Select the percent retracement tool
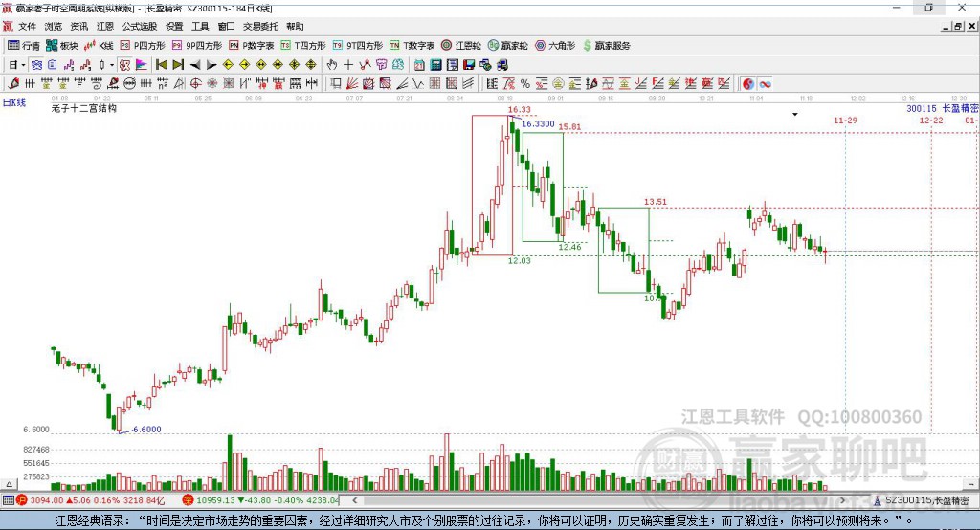 (x=525, y=84)
